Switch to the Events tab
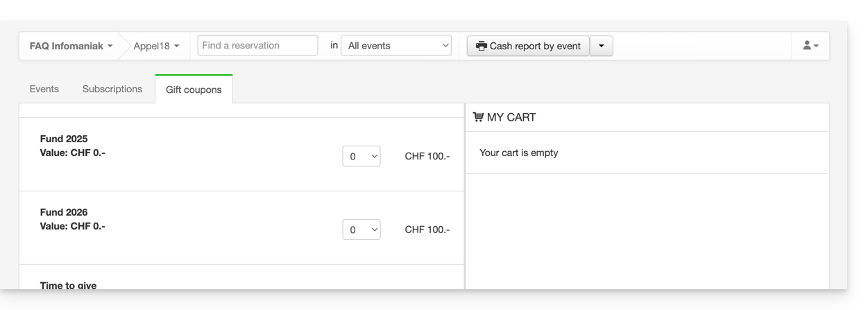This screenshot has height=310, width=868. (44, 89)
